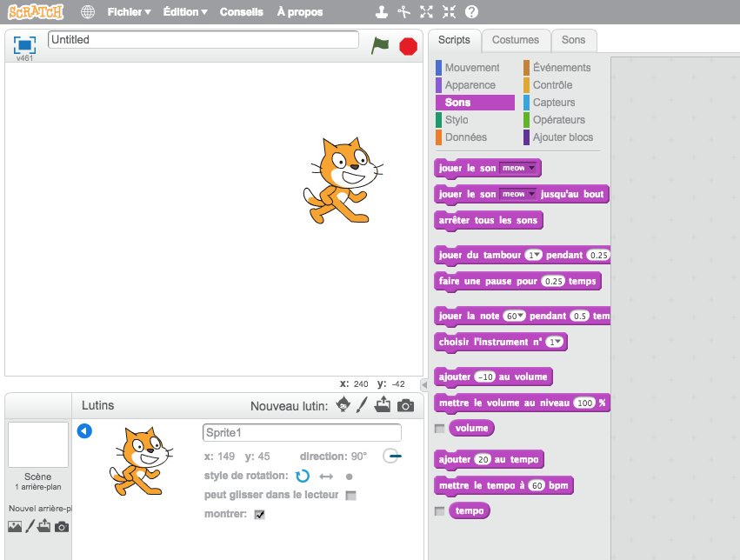This screenshot has width=740, height=560.
Task: Open the language globe menu
Action: click(87, 12)
